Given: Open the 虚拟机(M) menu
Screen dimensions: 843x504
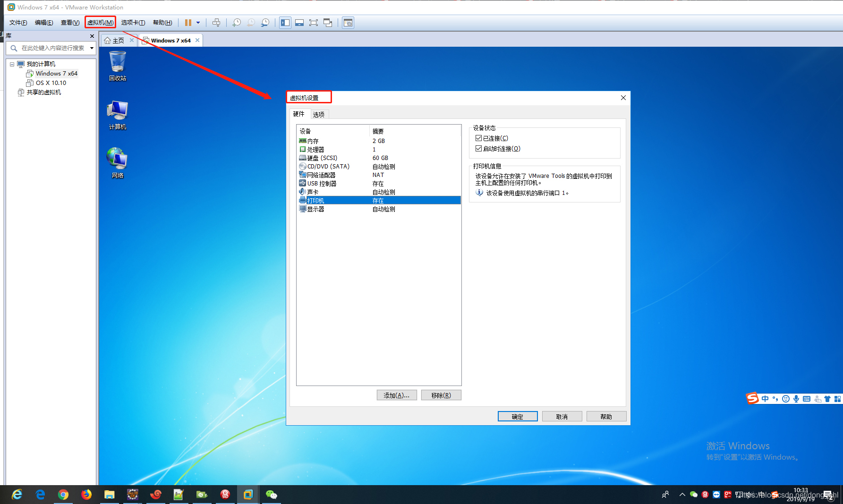Looking at the screenshot, I should [x=100, y=23].
